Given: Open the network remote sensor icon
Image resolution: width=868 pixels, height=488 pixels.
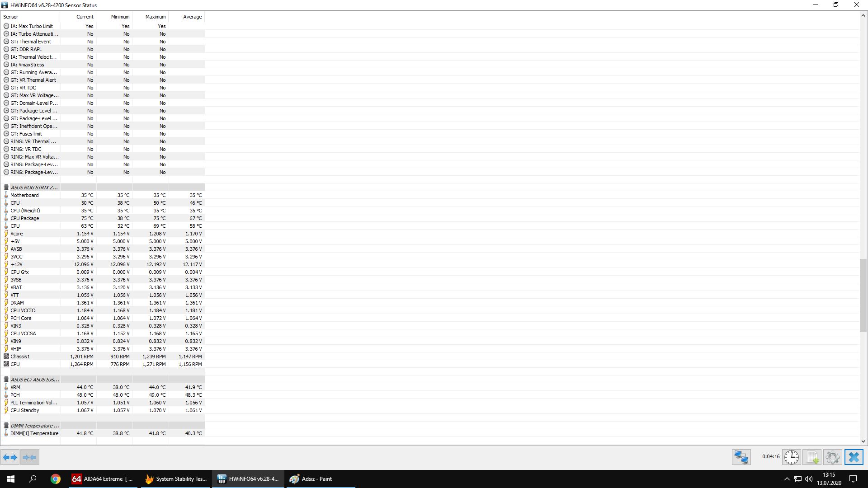Looking at the screenshot, I should pyautogui.click(x=741, y=457).
